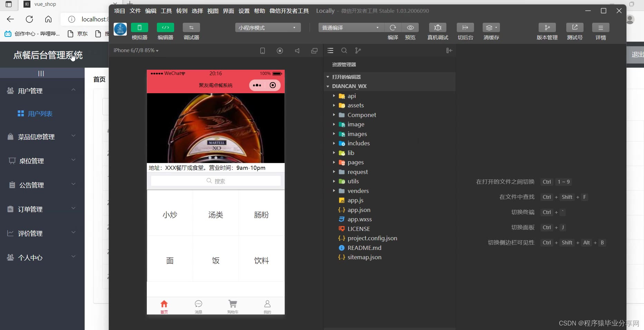This screenshot has height=330, width=644.
Task: Open the 编辑 menu
Action: pyautogui.click(x=151, y=11)
